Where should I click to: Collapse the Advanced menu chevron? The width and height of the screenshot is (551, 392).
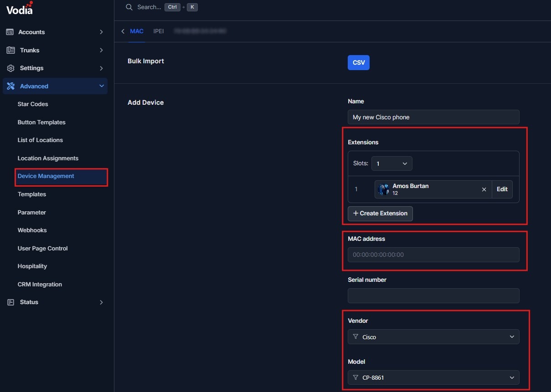click(101, 86)
